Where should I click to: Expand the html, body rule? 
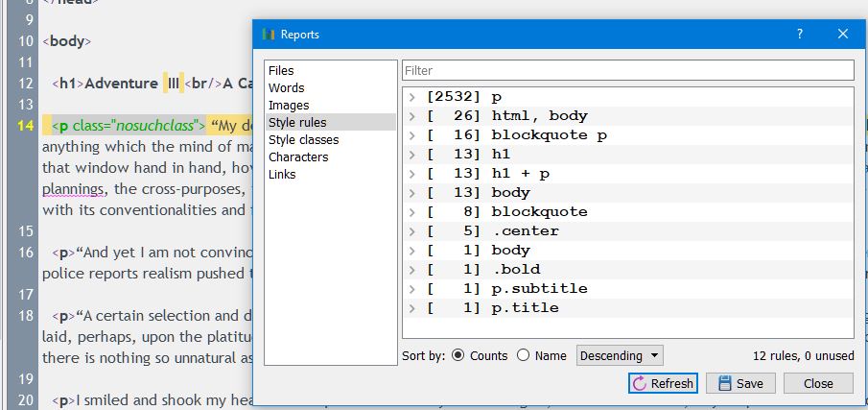coord(411,116)
